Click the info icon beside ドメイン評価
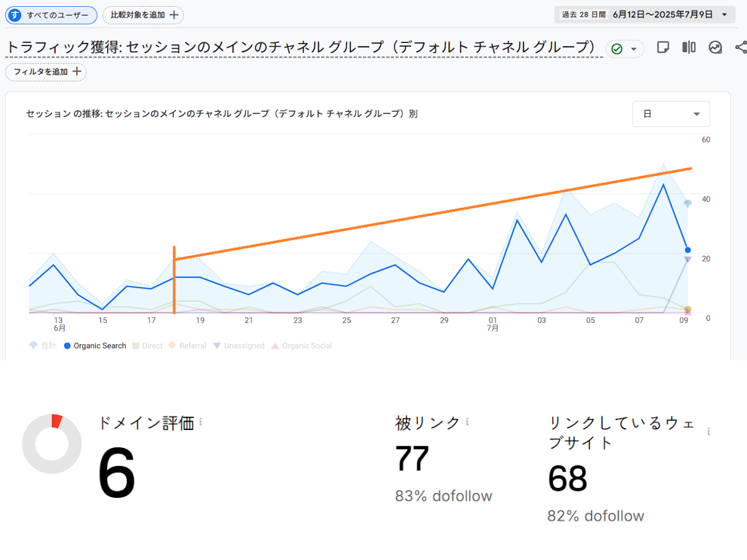 coord(200,422)
